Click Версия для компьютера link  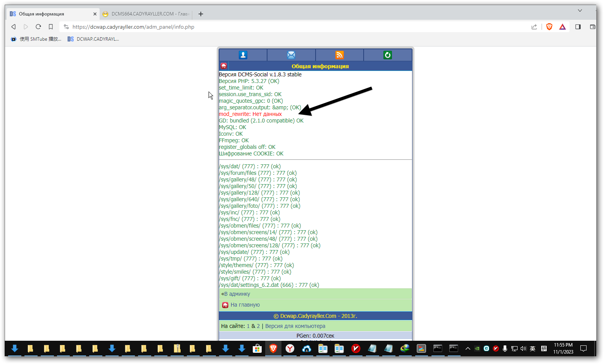click(x=295, y=326)
